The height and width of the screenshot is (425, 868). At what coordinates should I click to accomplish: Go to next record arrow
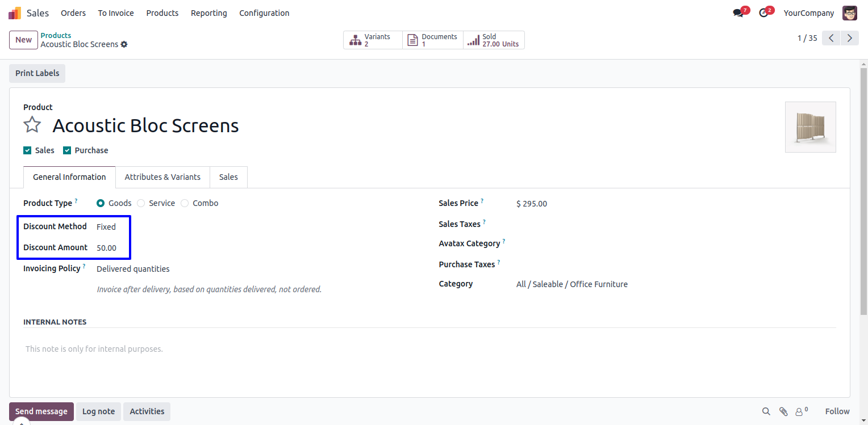(849, 38)
